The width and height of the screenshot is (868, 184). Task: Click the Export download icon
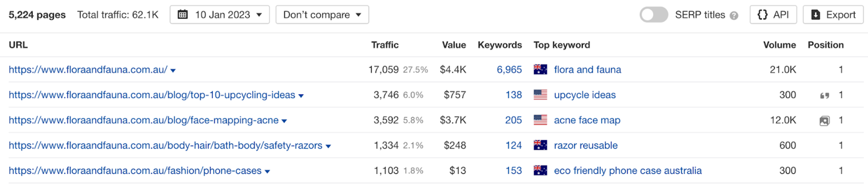pos(815,15)
